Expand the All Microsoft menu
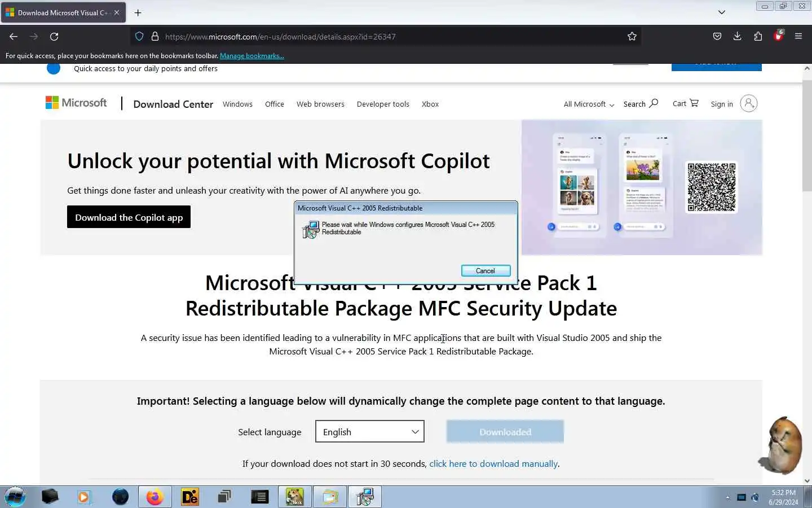Image resolution: width=812 pixels, height=508 pixels. 589,104
